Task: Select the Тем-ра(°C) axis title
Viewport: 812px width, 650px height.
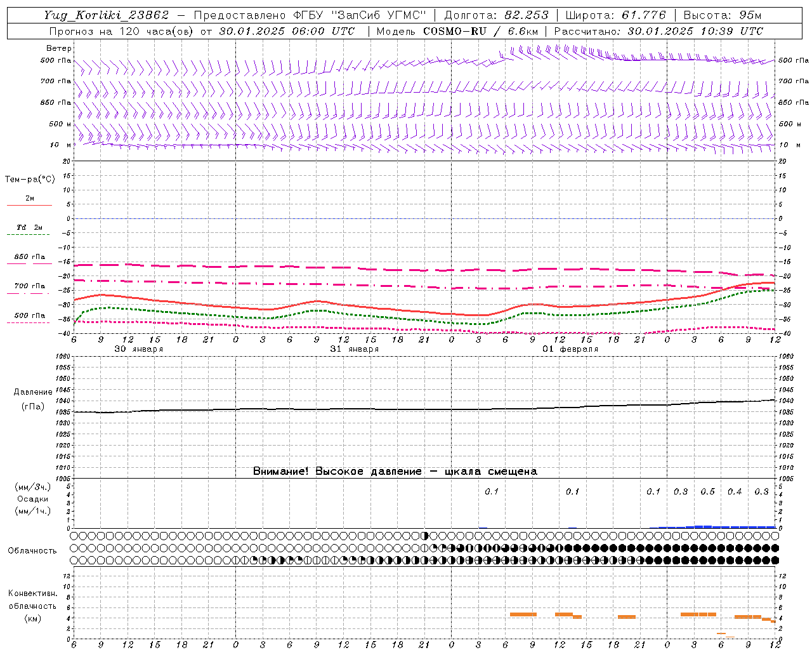Action: 30,180
